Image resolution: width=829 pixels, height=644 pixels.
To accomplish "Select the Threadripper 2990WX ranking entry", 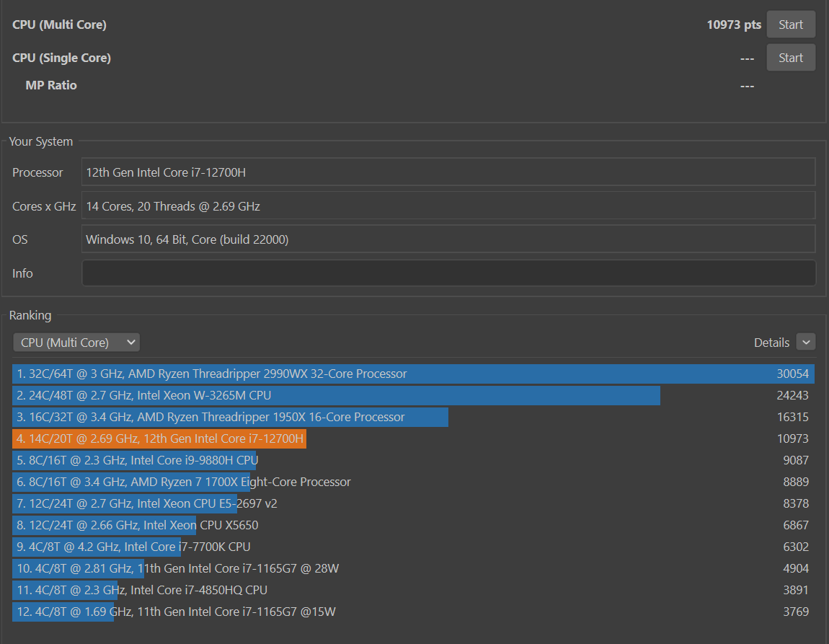I will 414,374.
